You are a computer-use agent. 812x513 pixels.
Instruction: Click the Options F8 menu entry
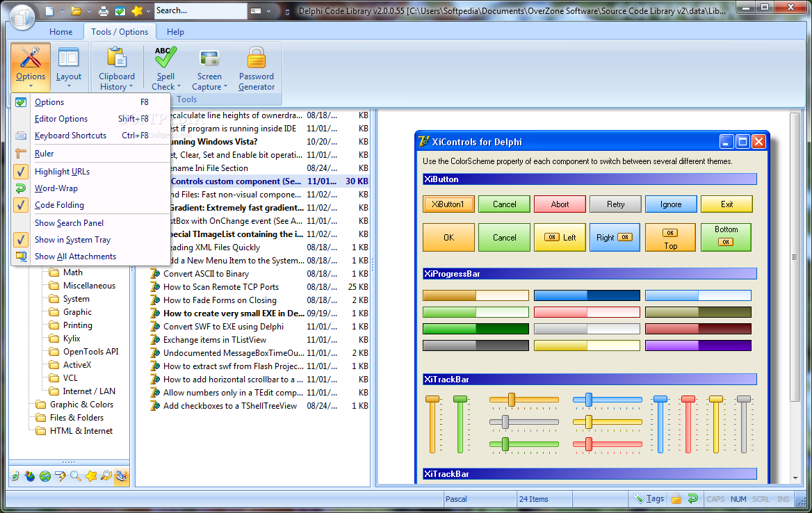click(x=91, y=102)
